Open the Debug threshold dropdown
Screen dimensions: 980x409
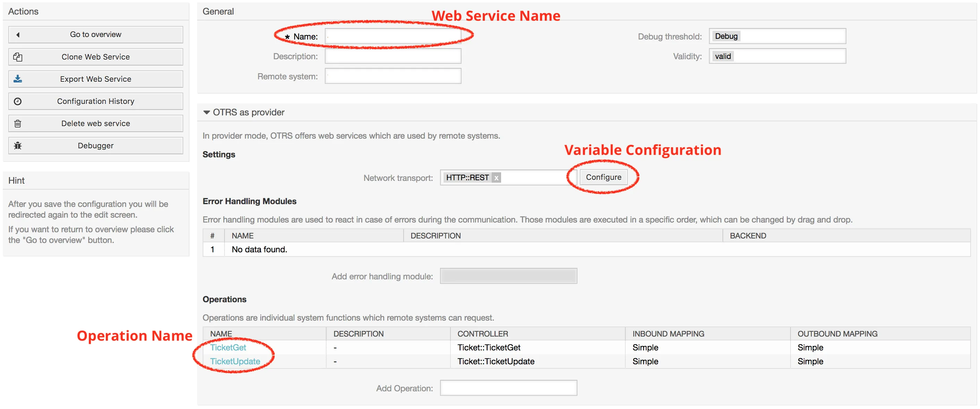(x=777, y=36)
